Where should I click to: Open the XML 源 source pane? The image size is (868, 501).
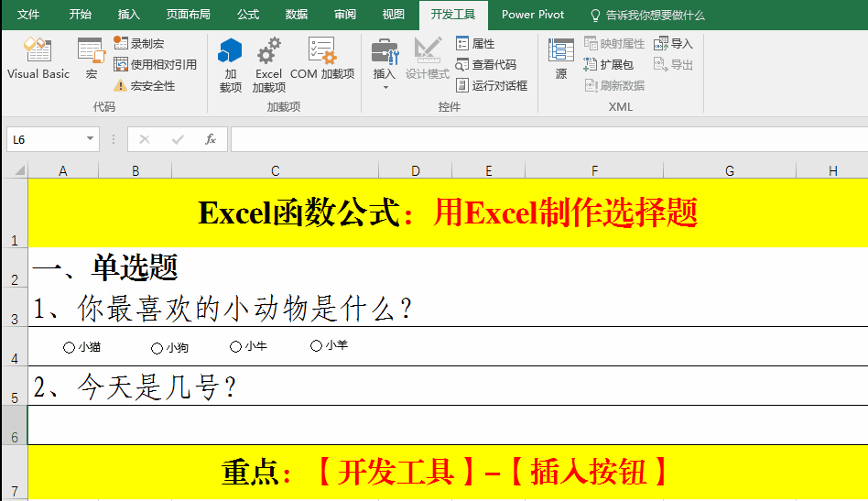560,59
